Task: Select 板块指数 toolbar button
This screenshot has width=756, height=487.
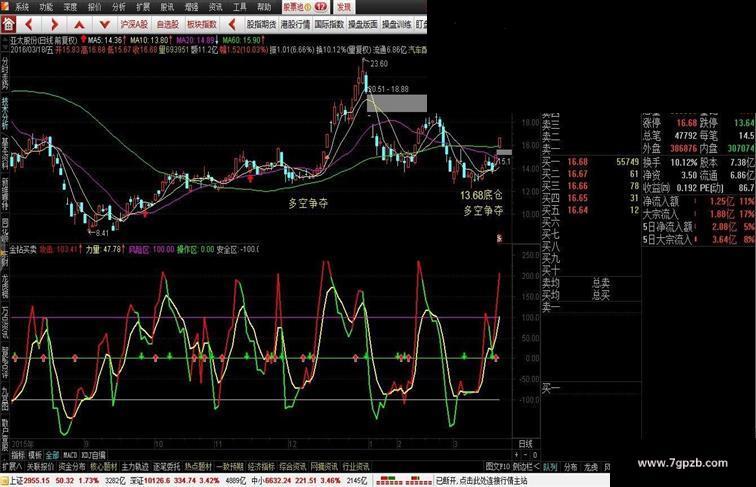Action: click(x=202, y=24)
